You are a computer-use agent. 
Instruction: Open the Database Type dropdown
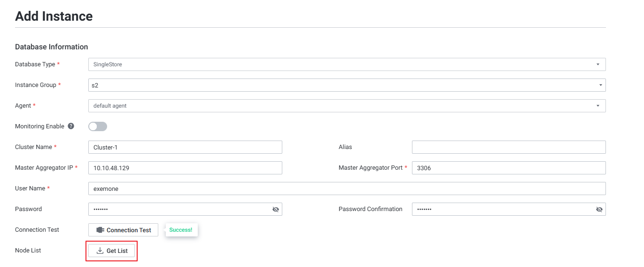point(347,64)
